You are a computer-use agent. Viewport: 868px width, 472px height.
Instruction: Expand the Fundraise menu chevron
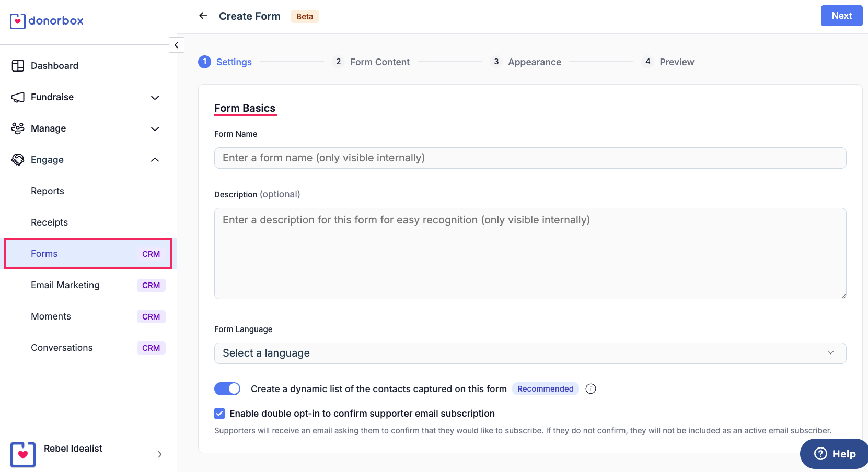(x=155, y=98)
